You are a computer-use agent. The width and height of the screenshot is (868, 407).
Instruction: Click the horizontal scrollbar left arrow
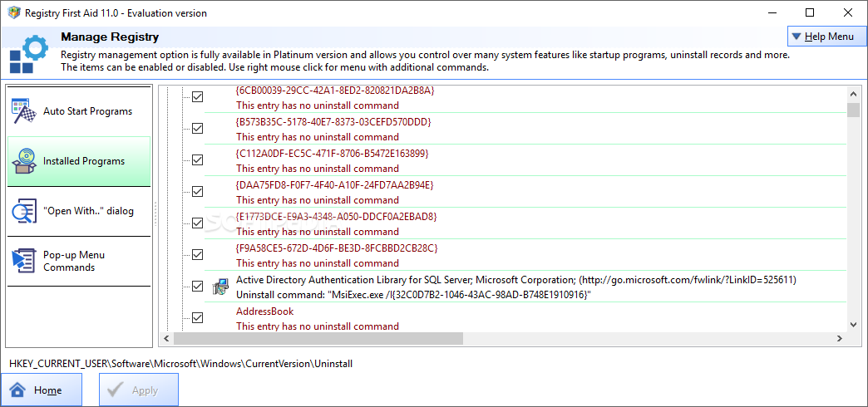(x=166, y=338)
